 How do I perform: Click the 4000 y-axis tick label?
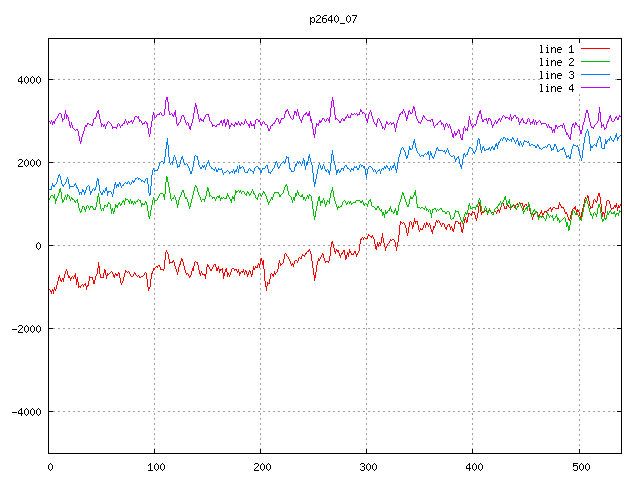tap(28, 80)
